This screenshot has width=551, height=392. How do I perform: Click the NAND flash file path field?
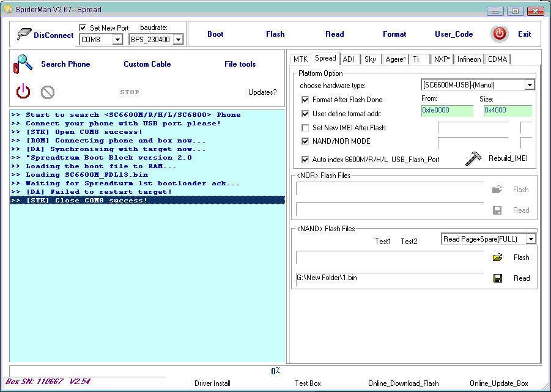pos(390,257)
